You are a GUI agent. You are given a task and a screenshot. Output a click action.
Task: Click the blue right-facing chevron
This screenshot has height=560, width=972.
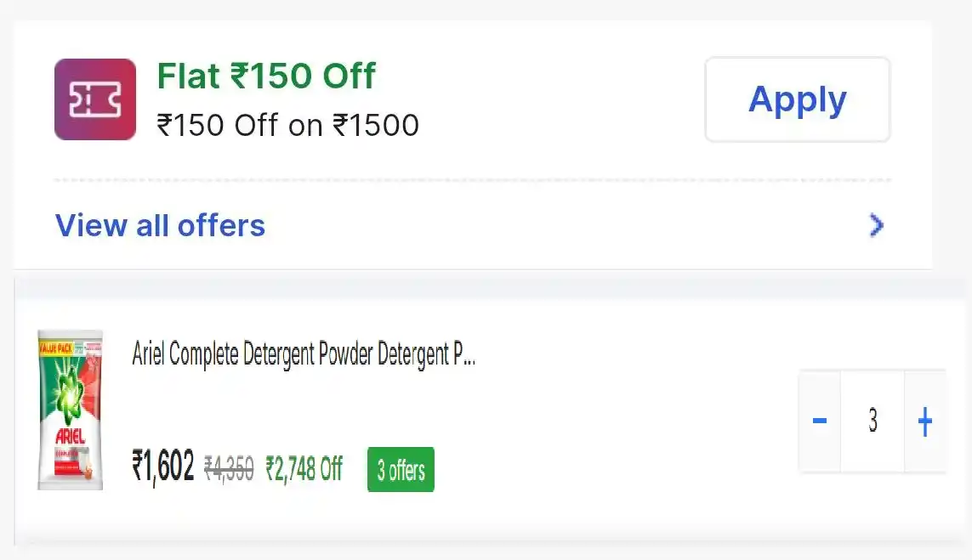click(x=877, y=225)
